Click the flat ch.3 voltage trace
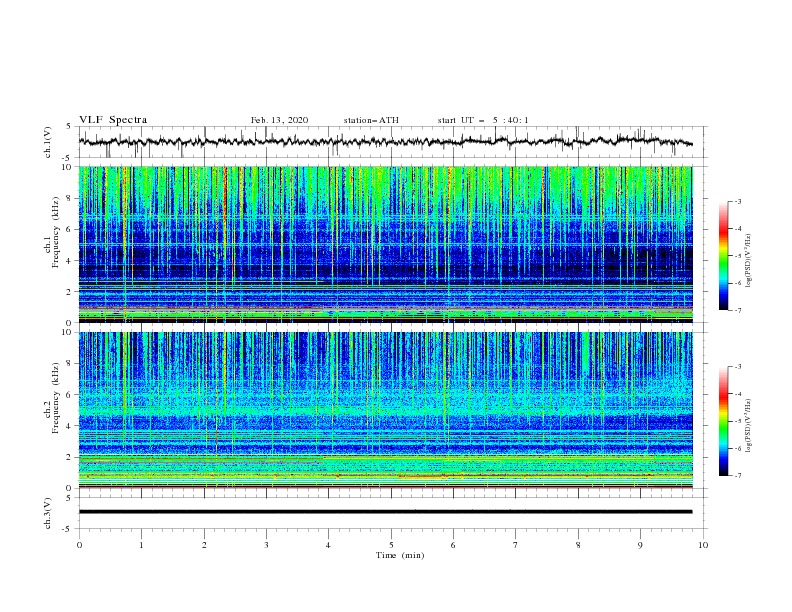Screen dimensions: 792x612 click(385, 512)
